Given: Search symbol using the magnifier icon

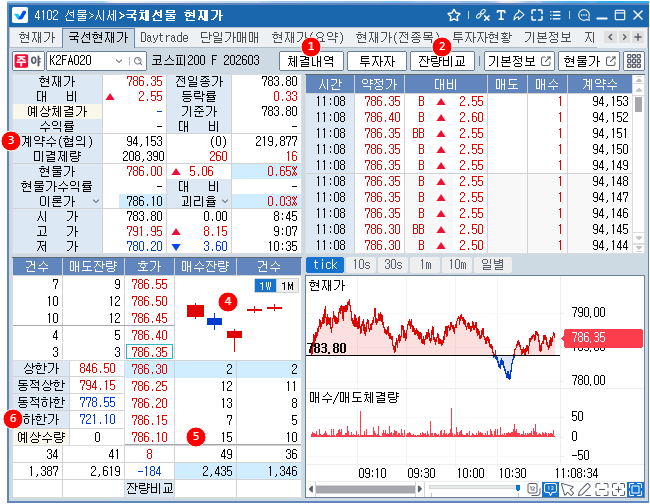Looking at the screenshot, I should click(137, 61).
